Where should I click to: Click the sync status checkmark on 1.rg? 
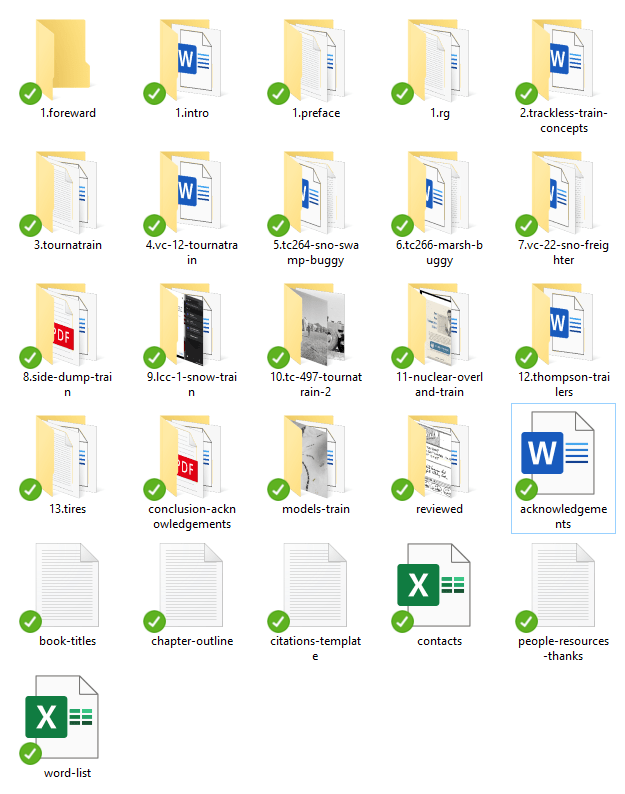402,94
